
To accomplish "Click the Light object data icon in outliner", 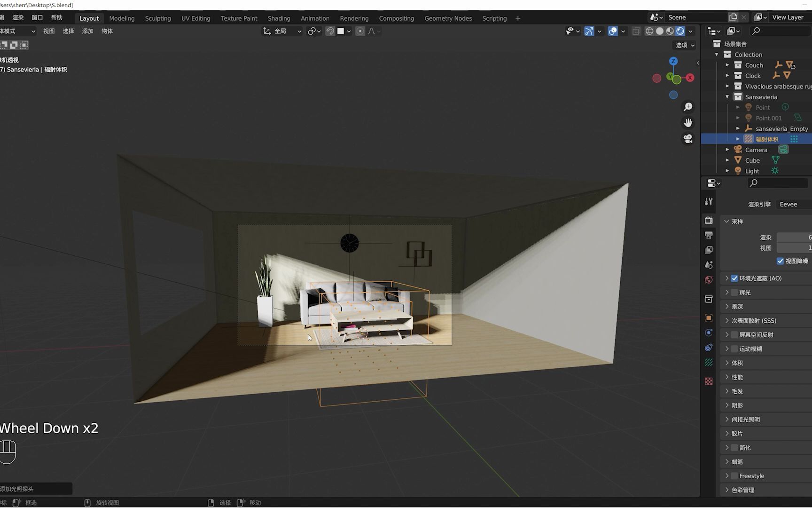I will click(x=775, y=171).
